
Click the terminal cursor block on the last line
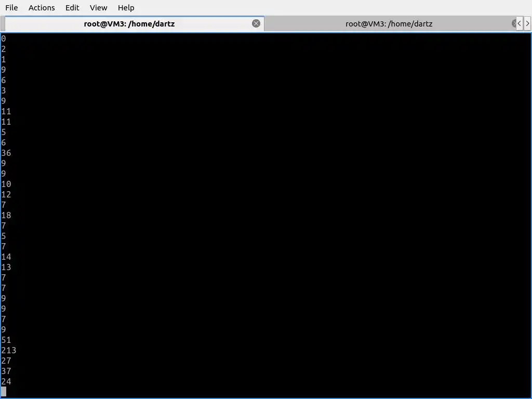click(x=4, y=392)
